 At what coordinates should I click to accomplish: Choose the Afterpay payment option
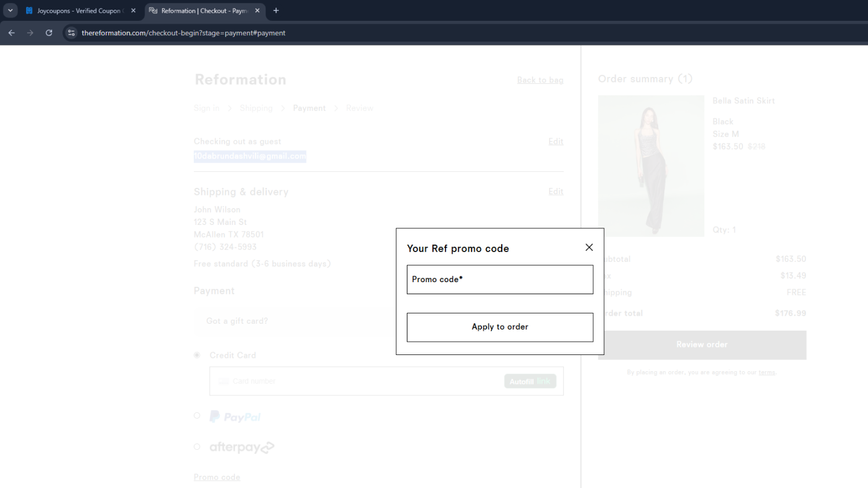click(x=197, y=446)
